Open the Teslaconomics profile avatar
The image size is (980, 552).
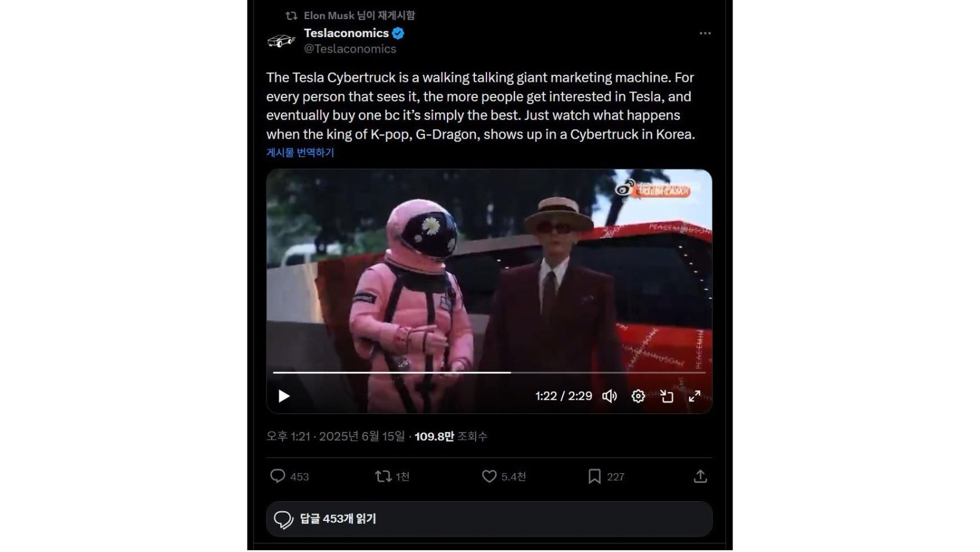pos(281,41)
